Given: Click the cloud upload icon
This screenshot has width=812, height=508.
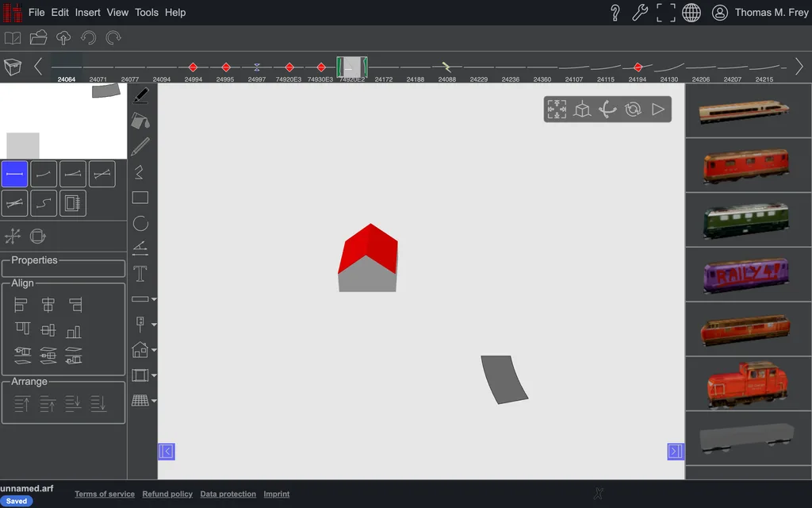Looking at the screenshot, I should (x=63, y=38).
